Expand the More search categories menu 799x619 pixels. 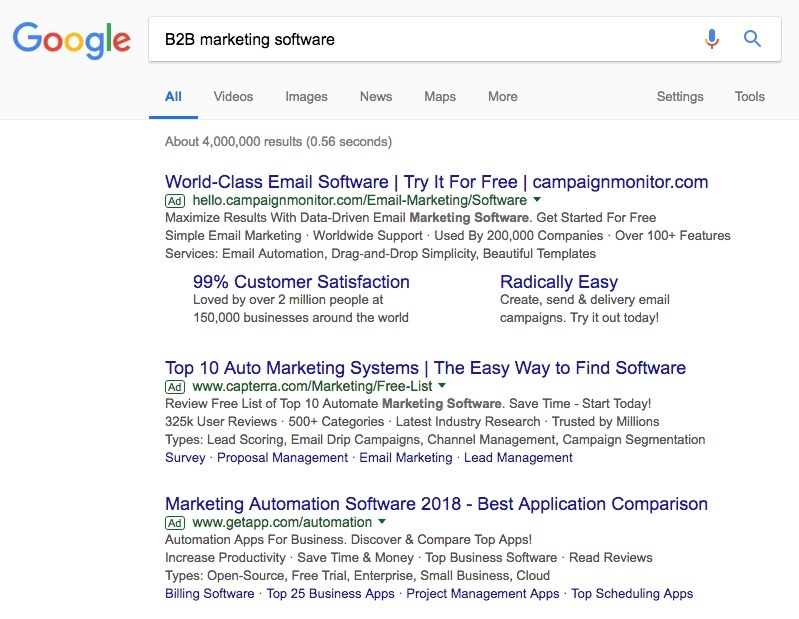click(503, 97)
